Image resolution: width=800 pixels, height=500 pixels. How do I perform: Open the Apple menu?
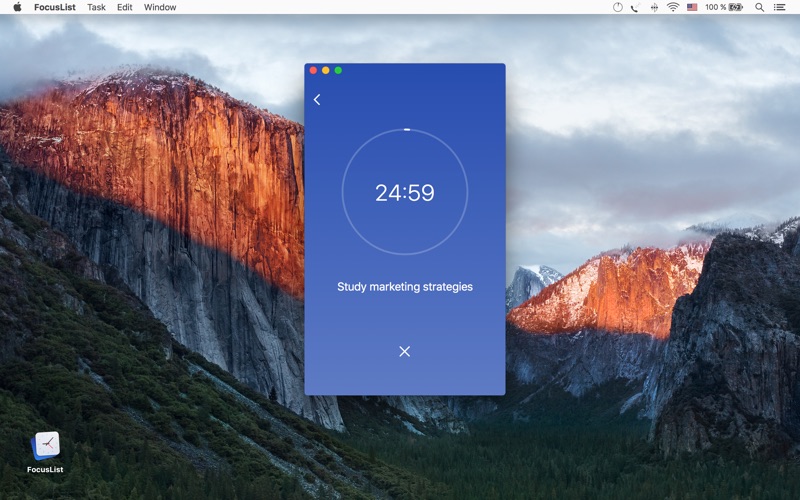point(17,7)
